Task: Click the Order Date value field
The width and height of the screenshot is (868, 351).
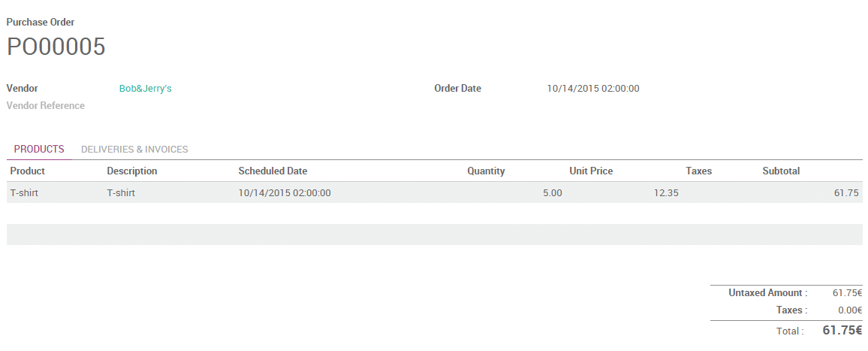Action: click(x=593, y=89)
